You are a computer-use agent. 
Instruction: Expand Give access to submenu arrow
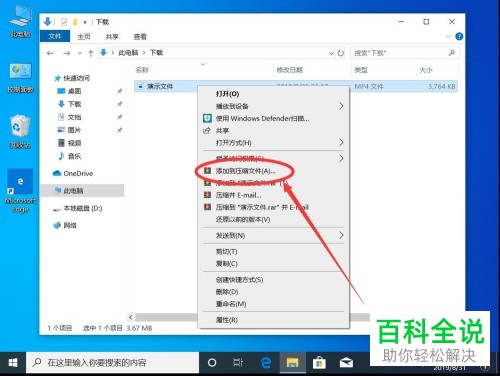click(x=341, y=158)
